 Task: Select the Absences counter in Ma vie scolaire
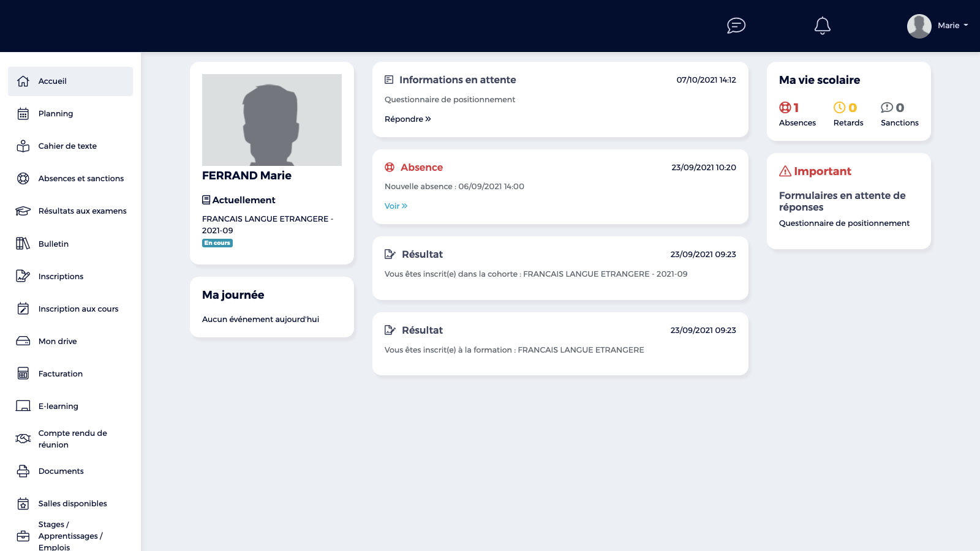point(797,114)
